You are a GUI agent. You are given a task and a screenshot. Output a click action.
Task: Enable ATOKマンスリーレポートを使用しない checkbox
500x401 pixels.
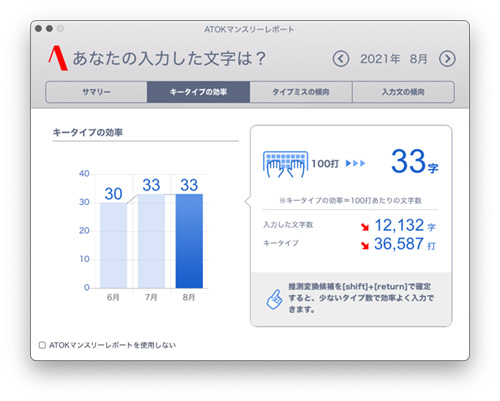tap(42, 345)
